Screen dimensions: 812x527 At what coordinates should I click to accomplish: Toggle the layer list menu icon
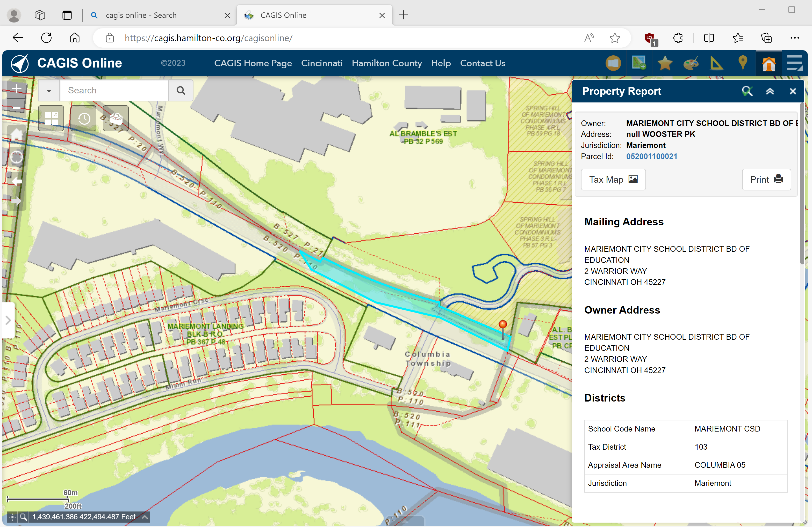click(x=794, y=63)
